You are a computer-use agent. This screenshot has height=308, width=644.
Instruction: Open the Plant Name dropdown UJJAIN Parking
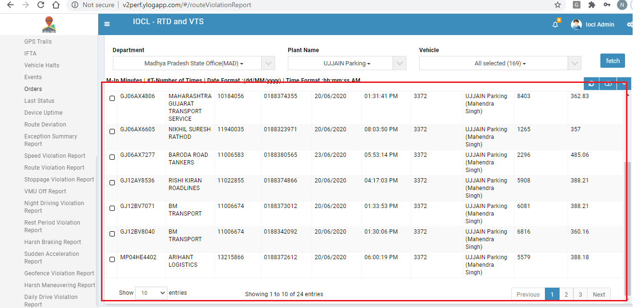340,63
